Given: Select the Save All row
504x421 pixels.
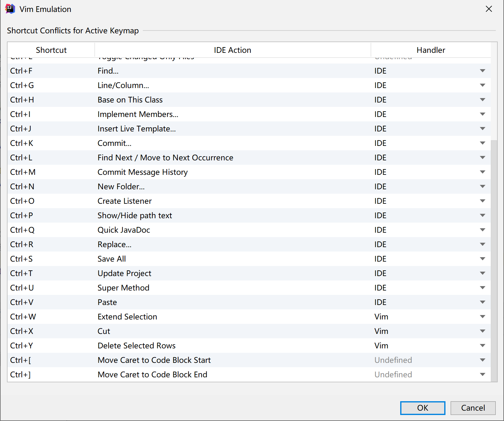Looking at the screenshot, I should point(249,259).
